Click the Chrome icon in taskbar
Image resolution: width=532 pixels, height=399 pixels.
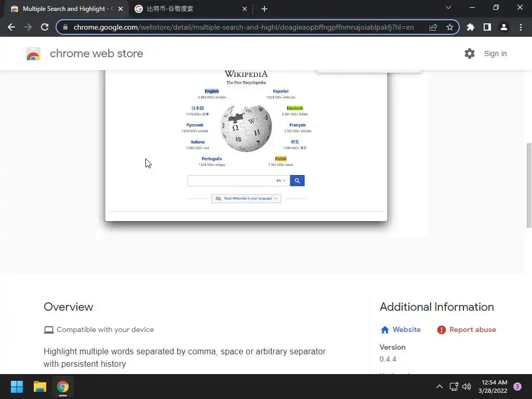point(63,387)
